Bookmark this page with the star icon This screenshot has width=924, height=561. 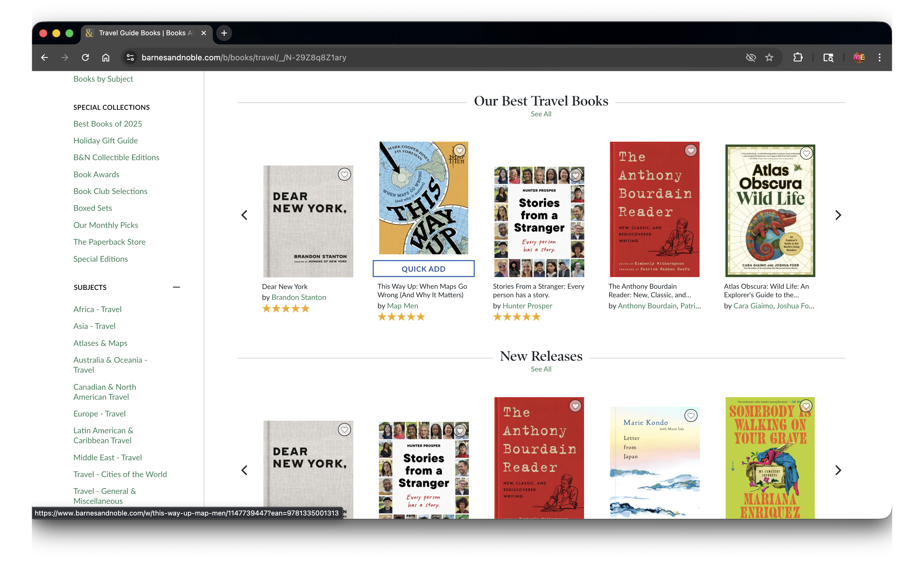(769, 57)
